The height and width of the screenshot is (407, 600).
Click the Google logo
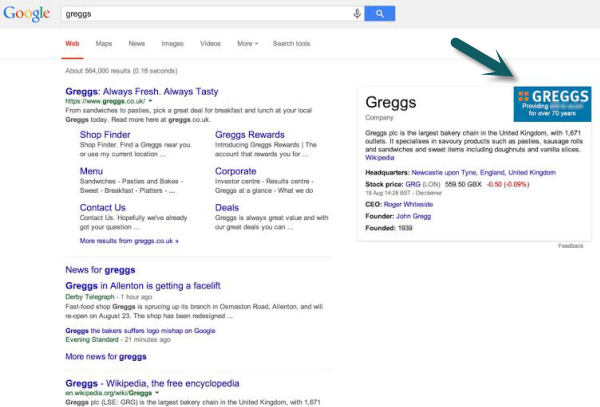tap(26, 14)
